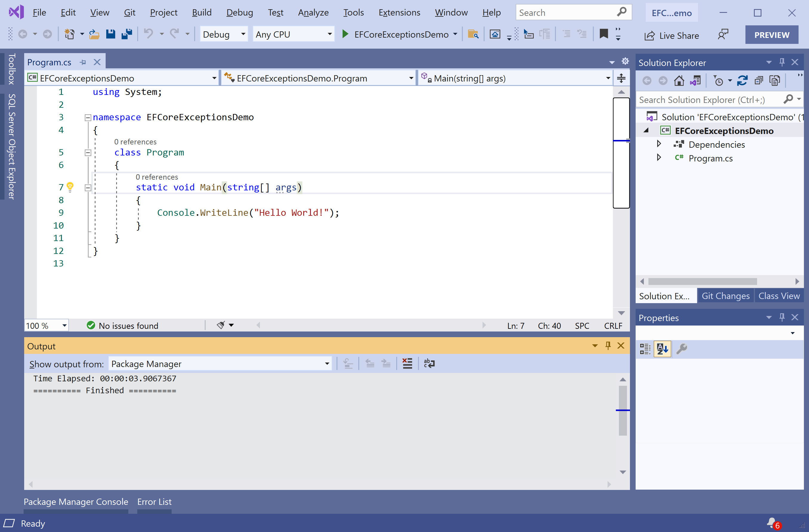Click the Home icon in Solution Explorer
809x532 pixels.
[679, 81]
